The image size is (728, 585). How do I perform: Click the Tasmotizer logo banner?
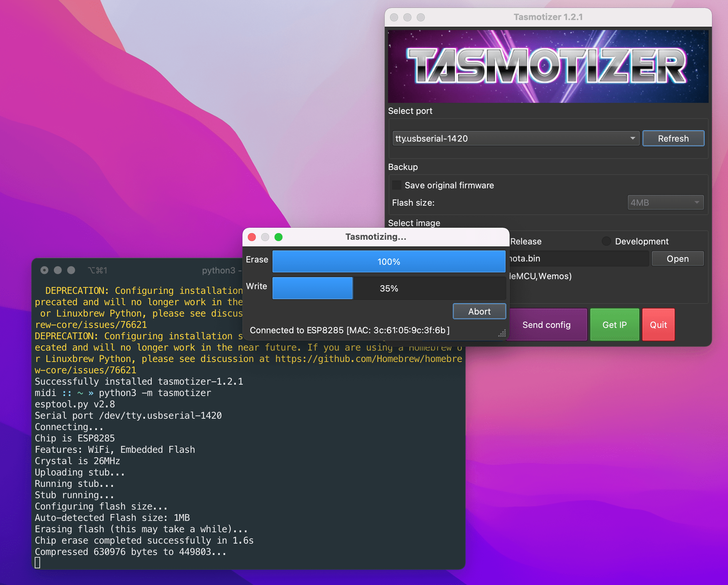548,66
